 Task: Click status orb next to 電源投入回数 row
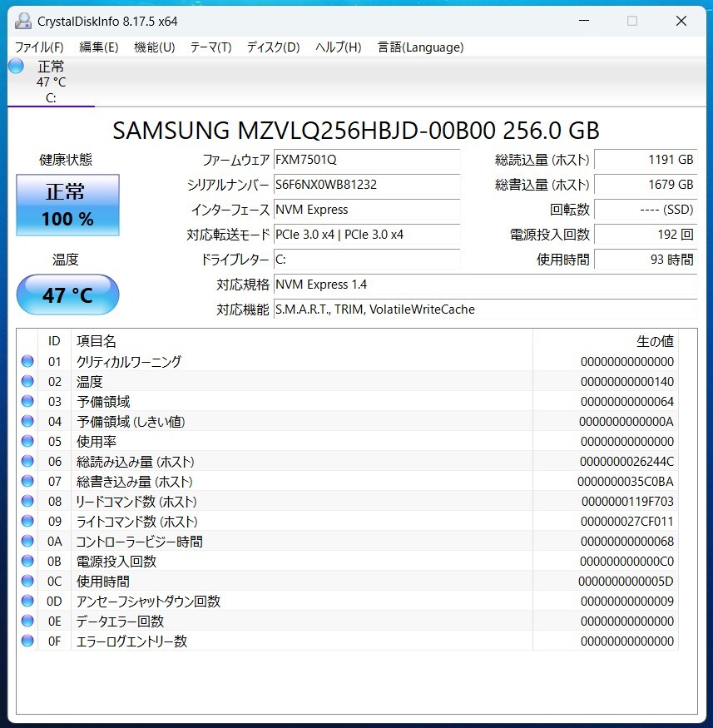pyautogui.click(x=27, y=561)
